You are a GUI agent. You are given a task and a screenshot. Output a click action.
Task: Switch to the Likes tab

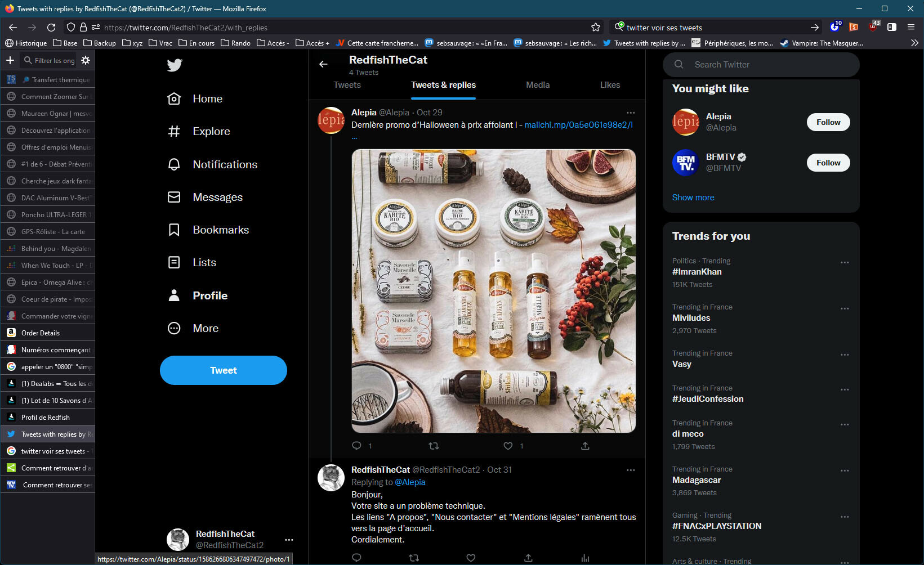click(610, 85)
